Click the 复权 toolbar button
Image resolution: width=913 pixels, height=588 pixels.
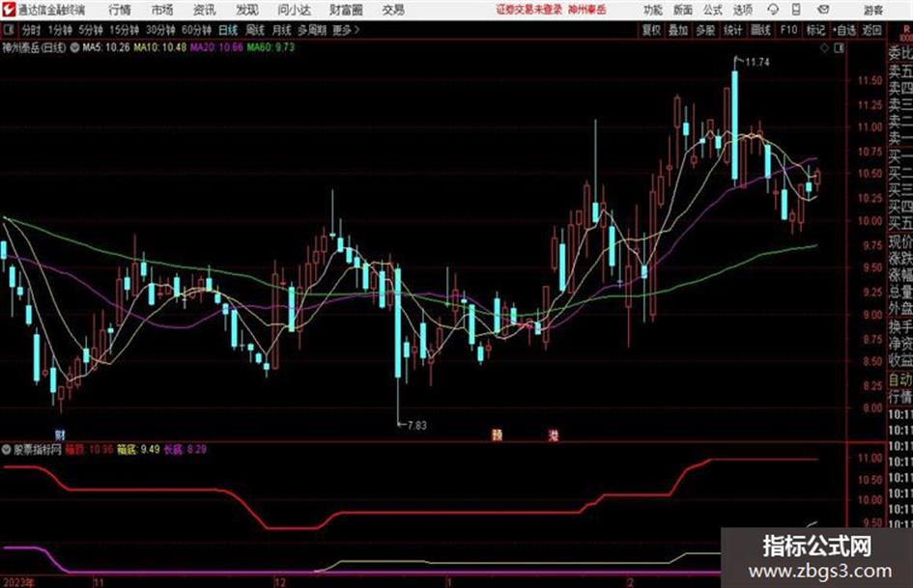651,30
